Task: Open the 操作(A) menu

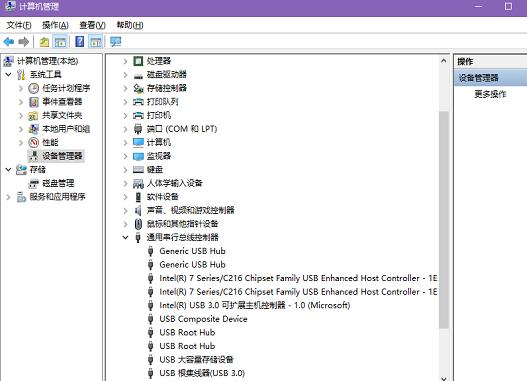Action: pos(55,25)
